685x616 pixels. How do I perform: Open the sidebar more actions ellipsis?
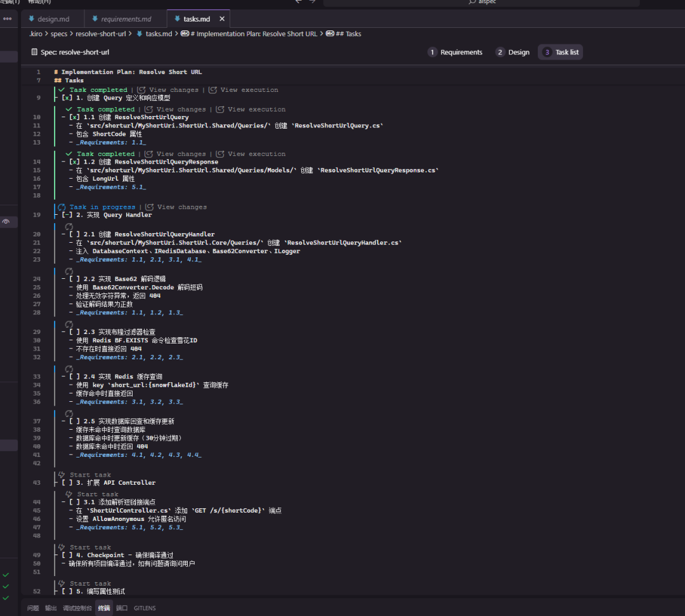tap(8, 18)
